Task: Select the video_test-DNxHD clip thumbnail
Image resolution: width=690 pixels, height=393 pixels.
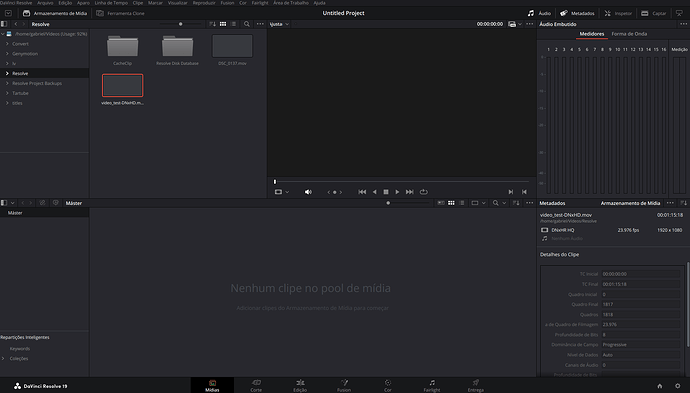Action: [x=122, y=85]
